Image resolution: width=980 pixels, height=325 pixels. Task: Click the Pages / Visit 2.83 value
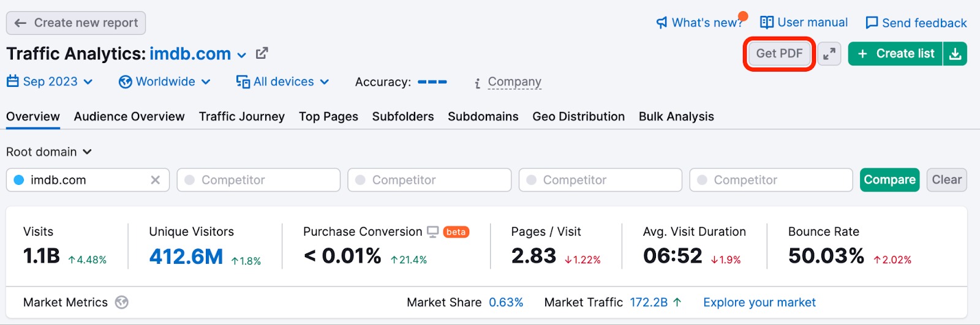(533, 256)
